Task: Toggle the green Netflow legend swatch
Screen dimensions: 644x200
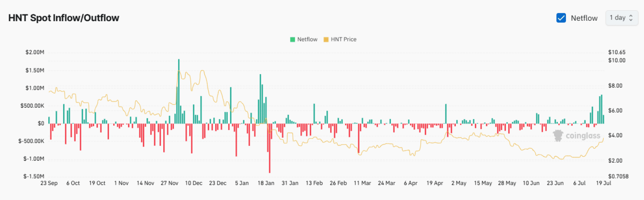Action: click(x=293, y=39)
